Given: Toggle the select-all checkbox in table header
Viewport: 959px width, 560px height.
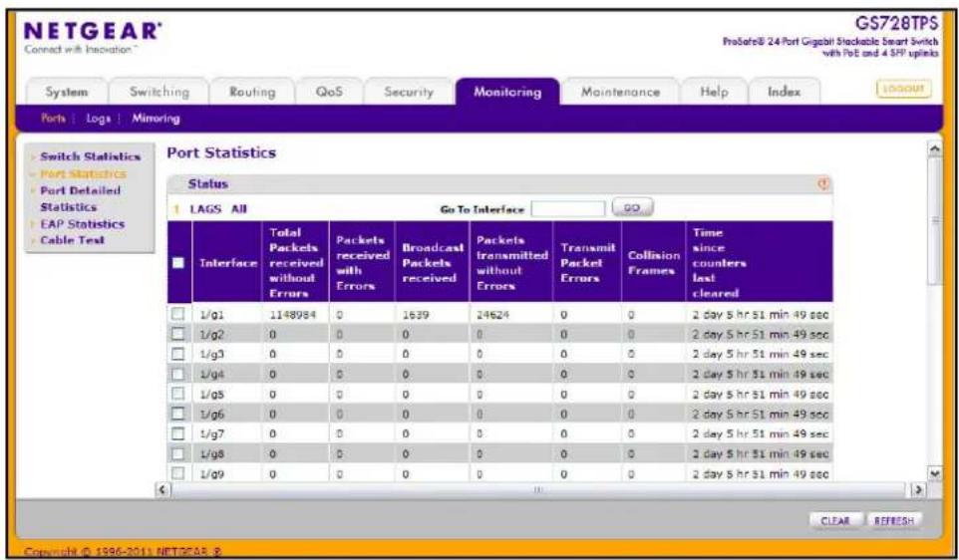Looking at the screenshot, I should (x=178, y=263).
